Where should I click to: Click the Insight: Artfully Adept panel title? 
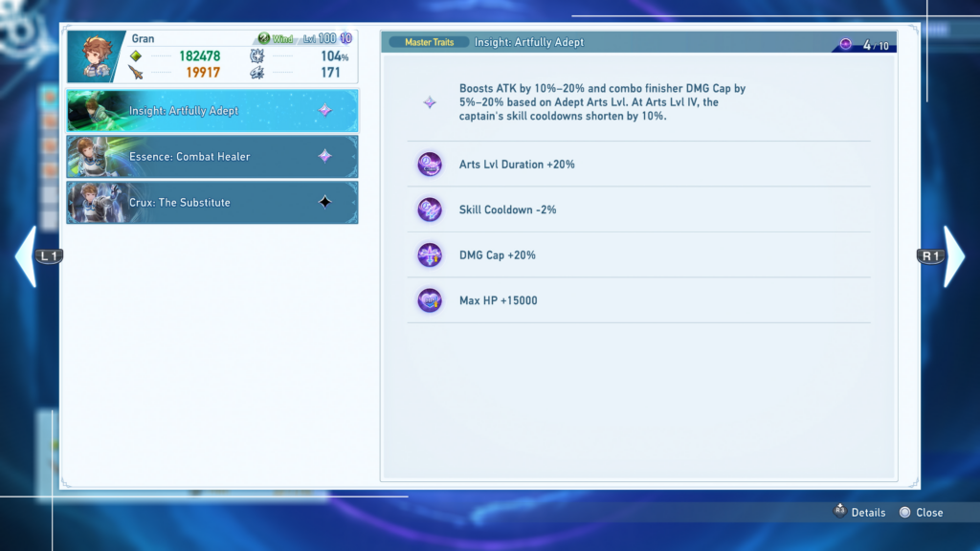(528, 42)
